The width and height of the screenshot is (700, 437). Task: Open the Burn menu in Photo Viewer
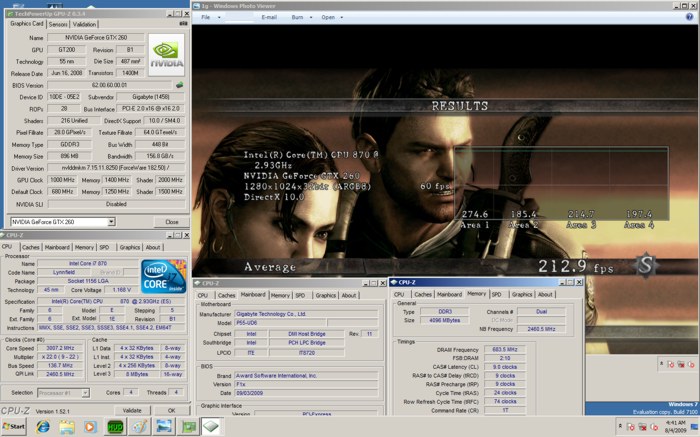pos(300,17)
